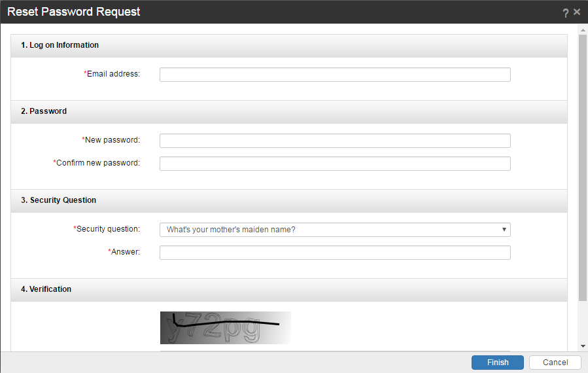Click into the New password field

point(335,141)
